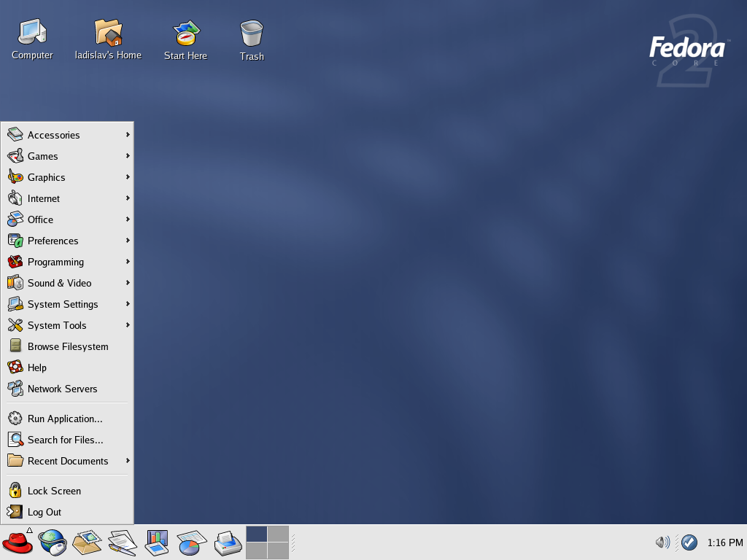Choose Run Application... from the menu
The height and width of the screenshot is (560, 747).
tap(67, 419)
